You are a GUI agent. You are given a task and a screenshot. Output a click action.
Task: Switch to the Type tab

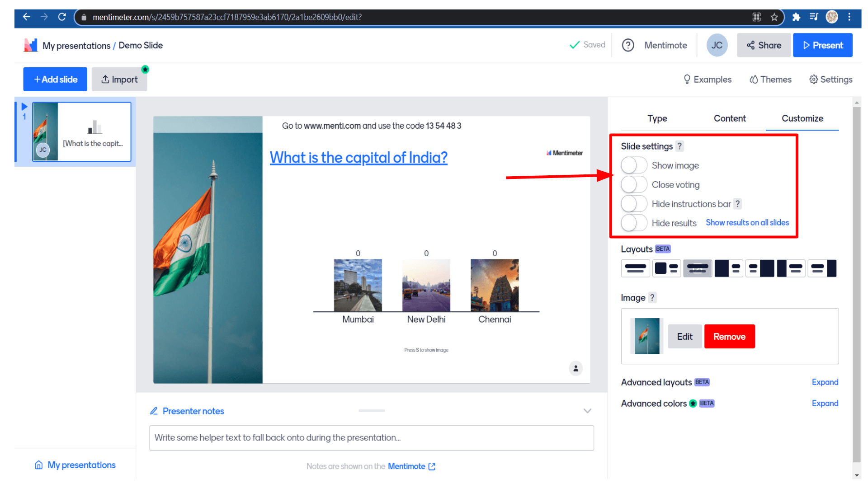pos(657,118)
